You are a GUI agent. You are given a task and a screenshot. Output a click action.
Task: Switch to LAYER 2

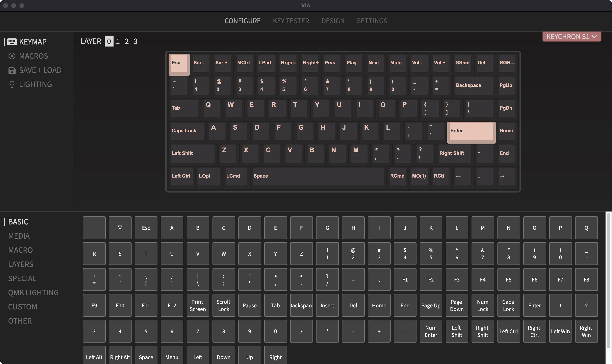[126, 41]
